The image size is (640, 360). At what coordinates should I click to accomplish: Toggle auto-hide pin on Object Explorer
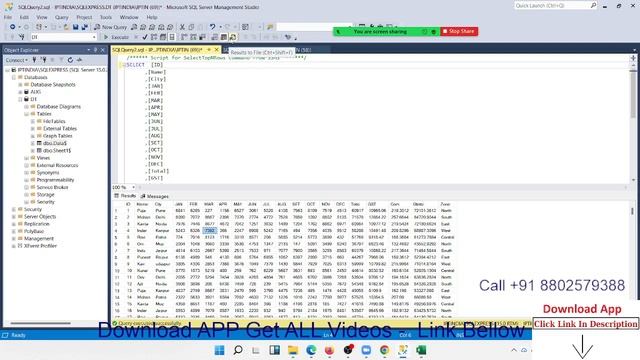tap(96, 50)
